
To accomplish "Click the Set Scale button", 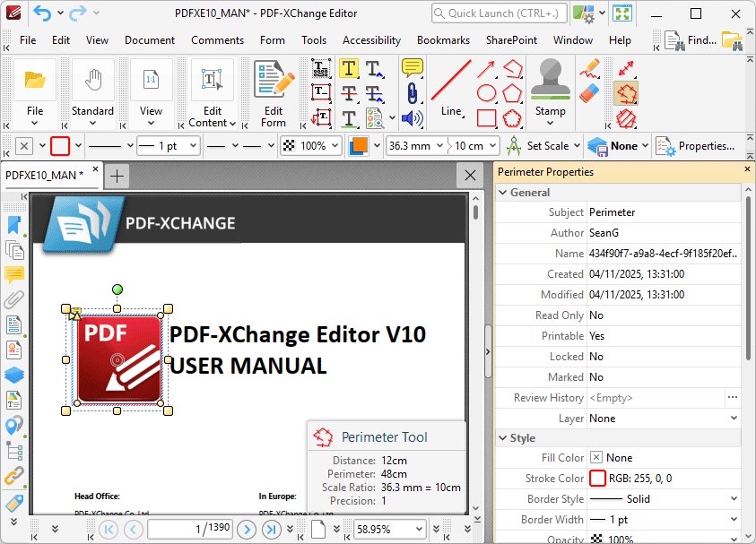I will pyautogui.click(x=543, y=145).
